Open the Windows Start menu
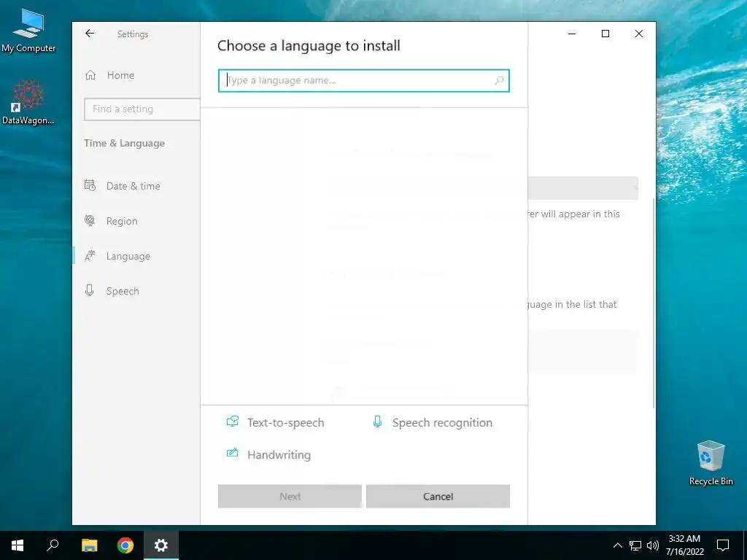 pos(18,545)
